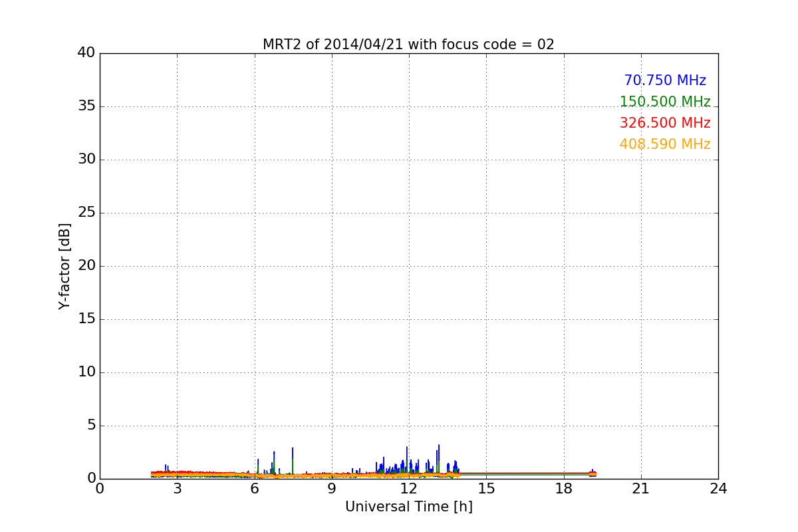The image size is (798, 532).
Task: Click y-axis tick label 25
Action: point(86,213)
